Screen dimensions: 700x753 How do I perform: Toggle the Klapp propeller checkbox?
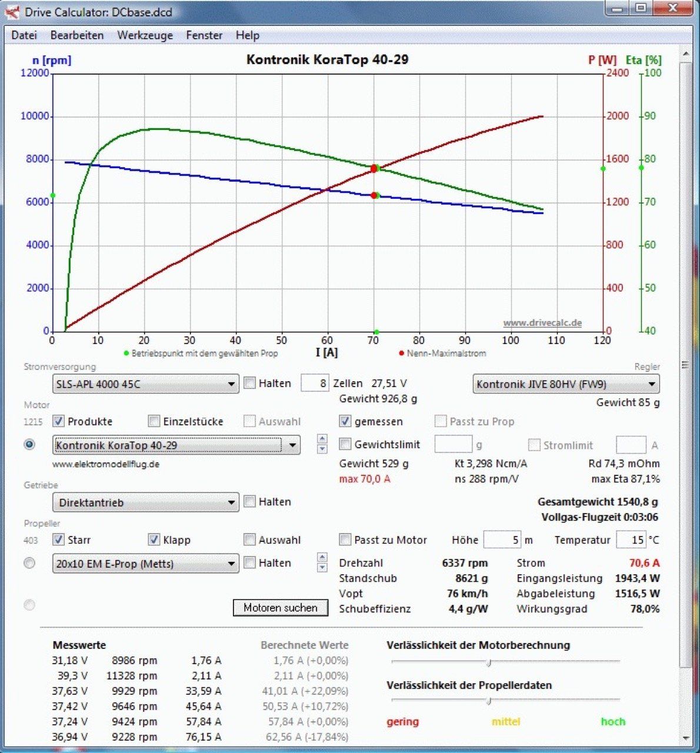154,539
